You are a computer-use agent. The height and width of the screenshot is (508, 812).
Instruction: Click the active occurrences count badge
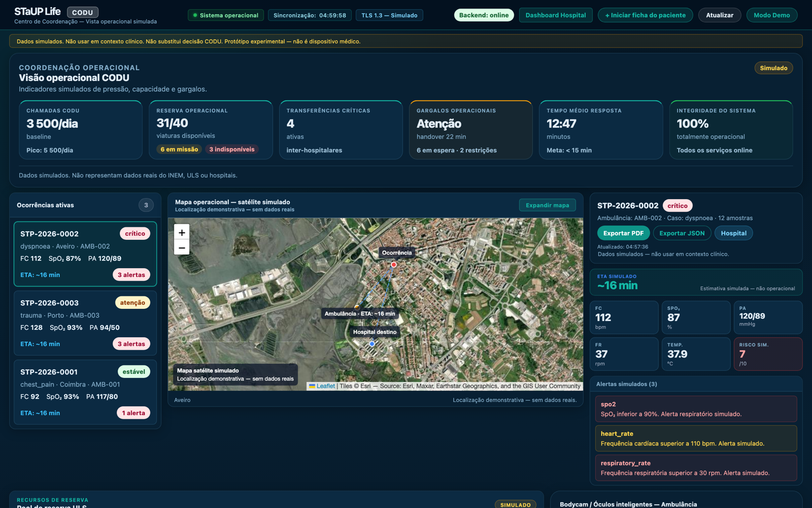click(146, 205)
